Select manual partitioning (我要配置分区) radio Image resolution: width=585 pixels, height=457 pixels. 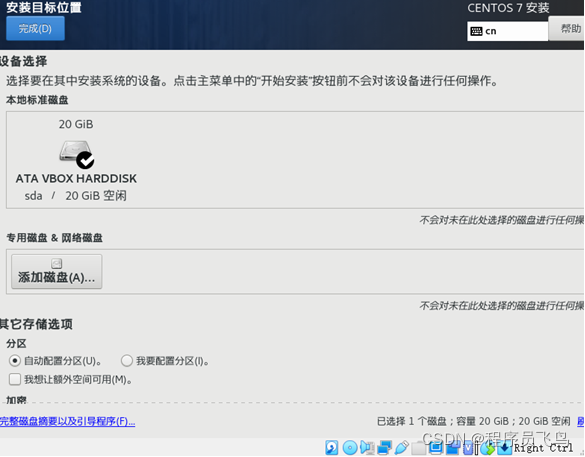[x=127, y=361]
